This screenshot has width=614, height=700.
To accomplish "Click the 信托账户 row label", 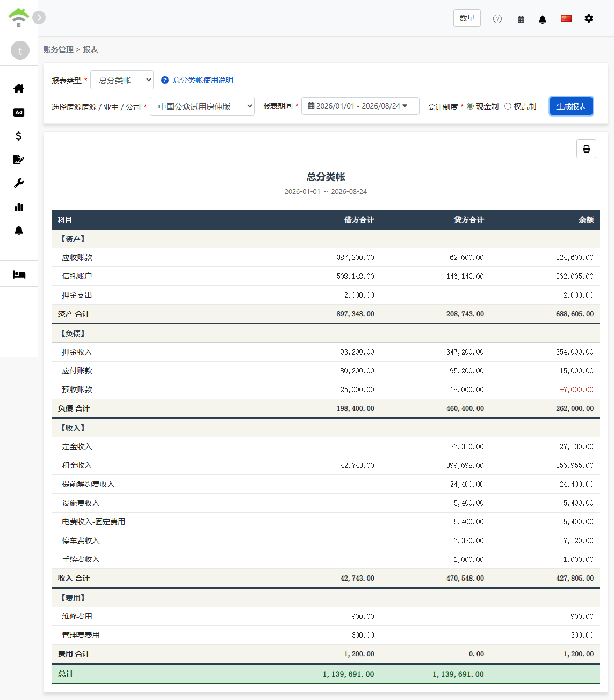I will (x=77, y=276).
